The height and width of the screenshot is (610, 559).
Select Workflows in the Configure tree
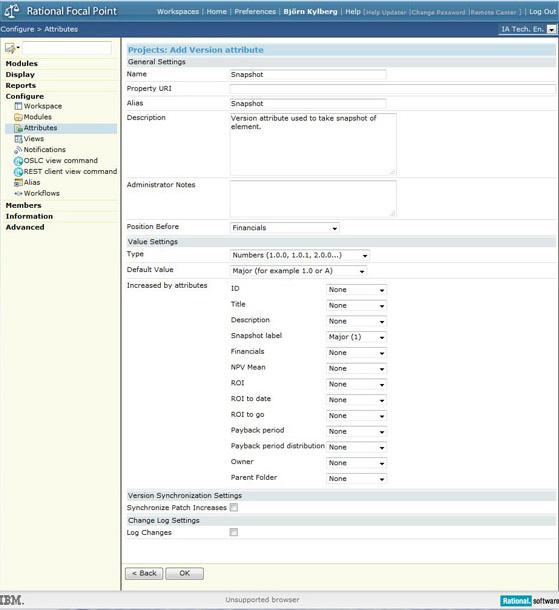point(42,193)
